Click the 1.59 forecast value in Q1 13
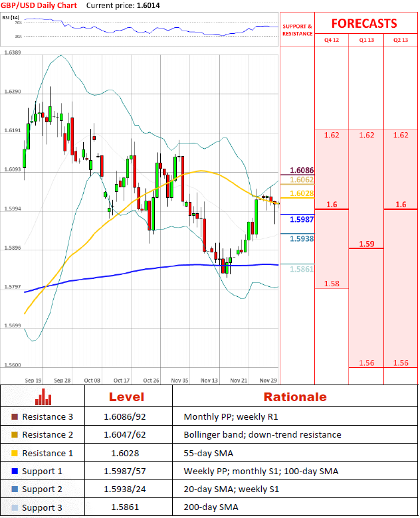The height and width of the screenshot is (518, 420). pos(366,244)
